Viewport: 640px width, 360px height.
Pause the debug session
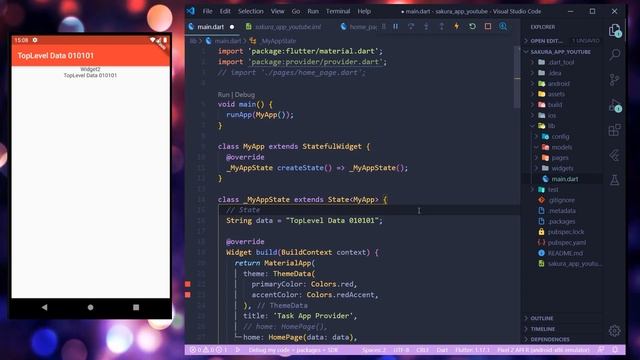[x=396, y=27]
